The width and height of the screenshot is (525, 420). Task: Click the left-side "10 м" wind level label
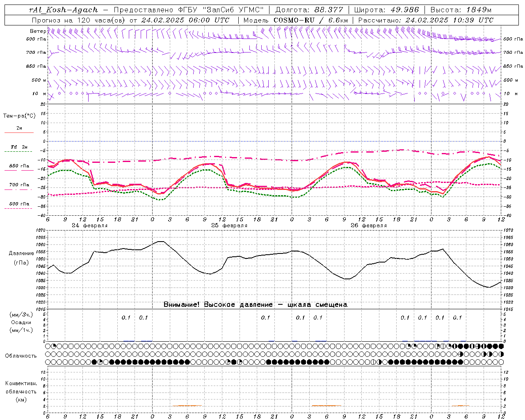39,94
